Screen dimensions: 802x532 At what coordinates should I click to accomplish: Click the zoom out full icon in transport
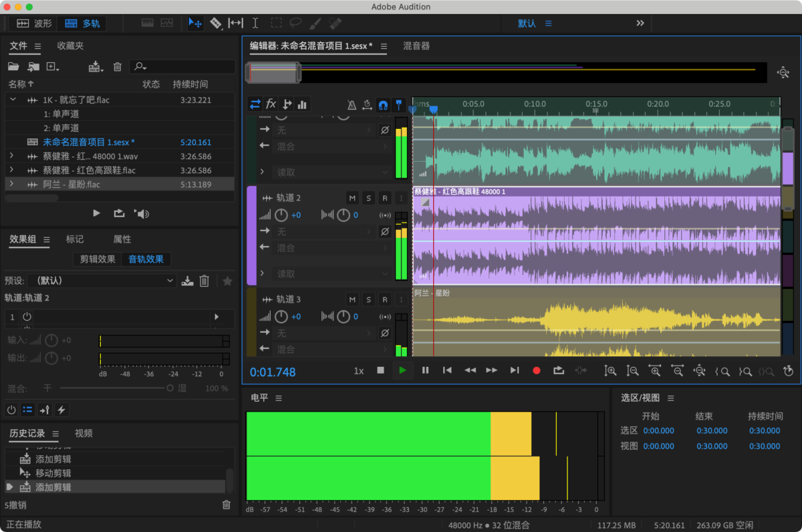pyautogui.click(x=699, y=370)
